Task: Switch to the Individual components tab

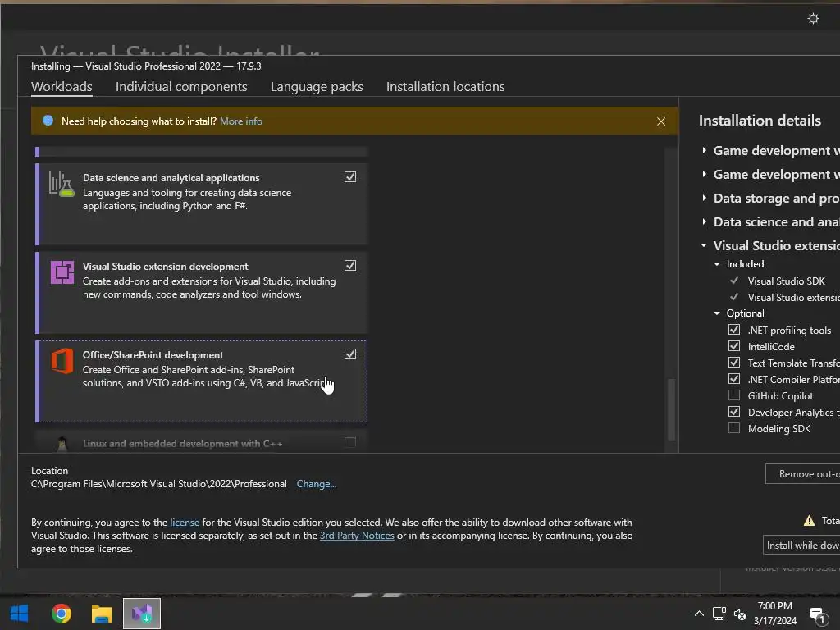Action: click(181, 87)
